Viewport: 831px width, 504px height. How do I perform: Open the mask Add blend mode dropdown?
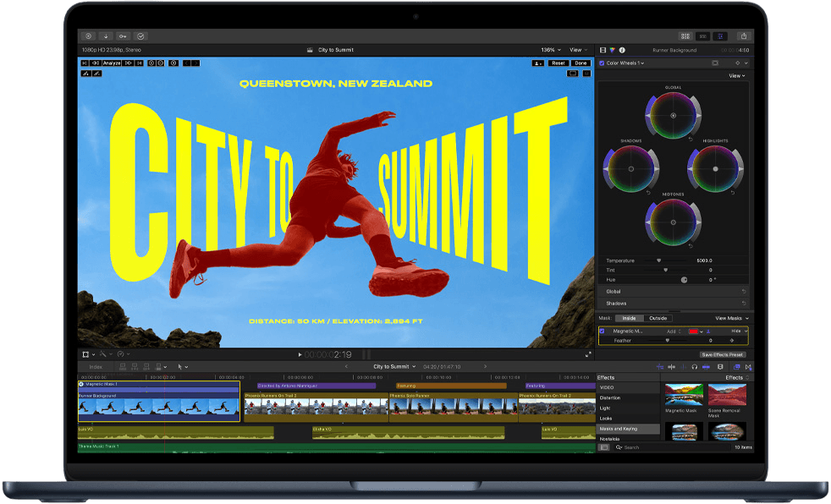pos(674,331)
